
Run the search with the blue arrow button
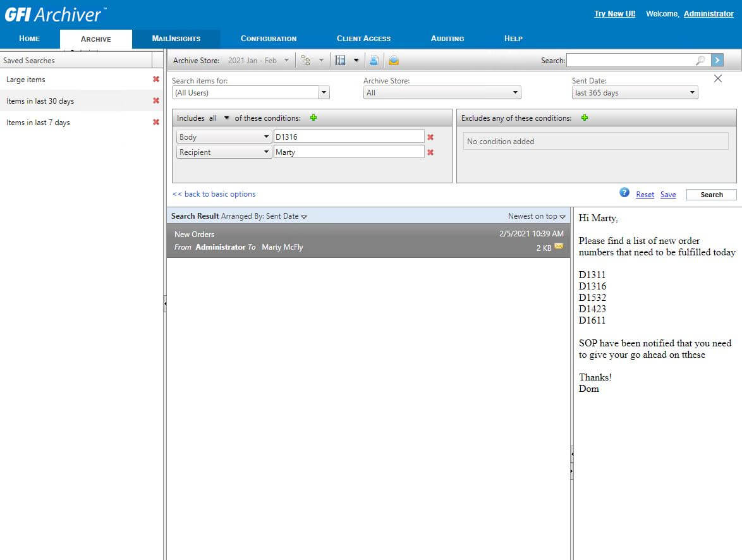point(717,61)
